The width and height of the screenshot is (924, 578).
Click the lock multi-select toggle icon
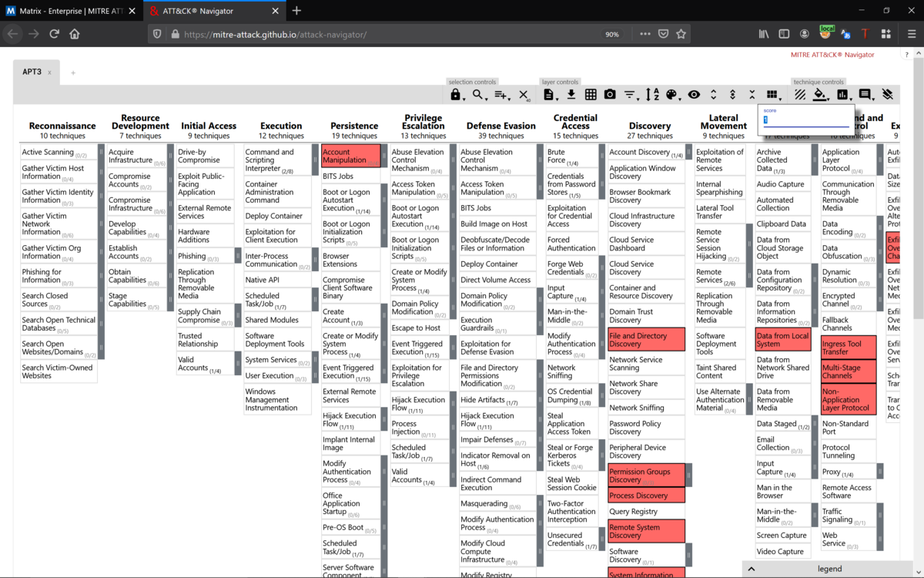tap(456, 95)
